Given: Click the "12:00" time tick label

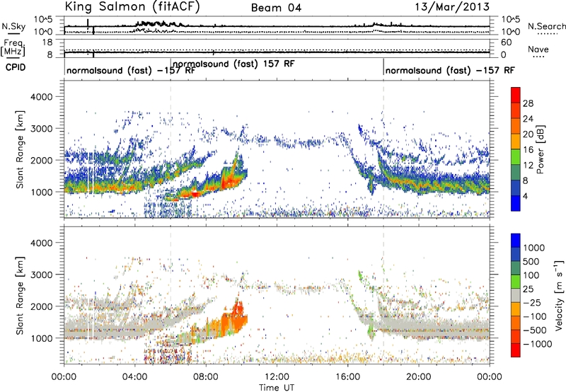Looking at the screenshot, I should 277,376.
